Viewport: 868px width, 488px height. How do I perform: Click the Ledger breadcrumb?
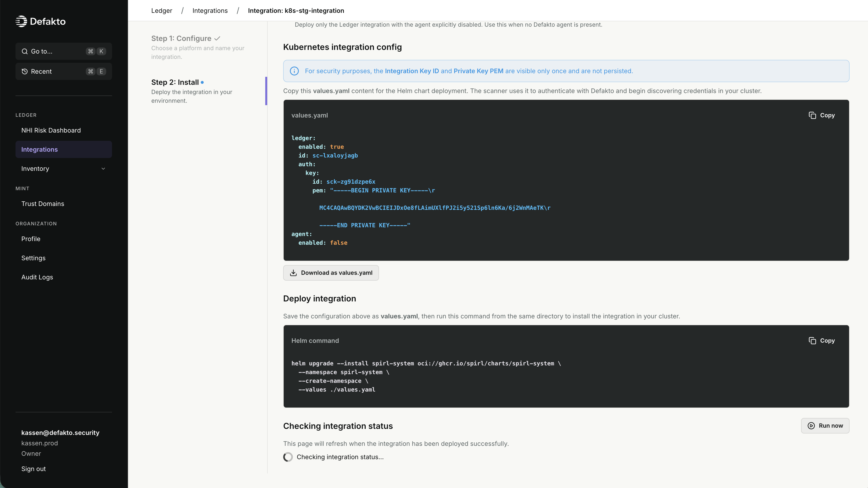[x=161, y=10]
